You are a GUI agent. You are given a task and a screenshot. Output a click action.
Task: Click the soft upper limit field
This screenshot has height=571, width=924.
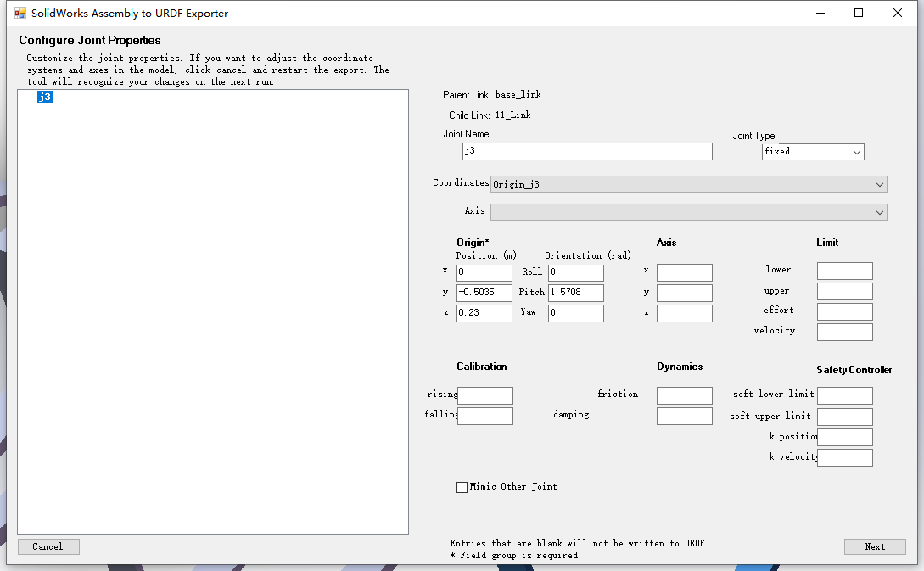tap(844, 417)
